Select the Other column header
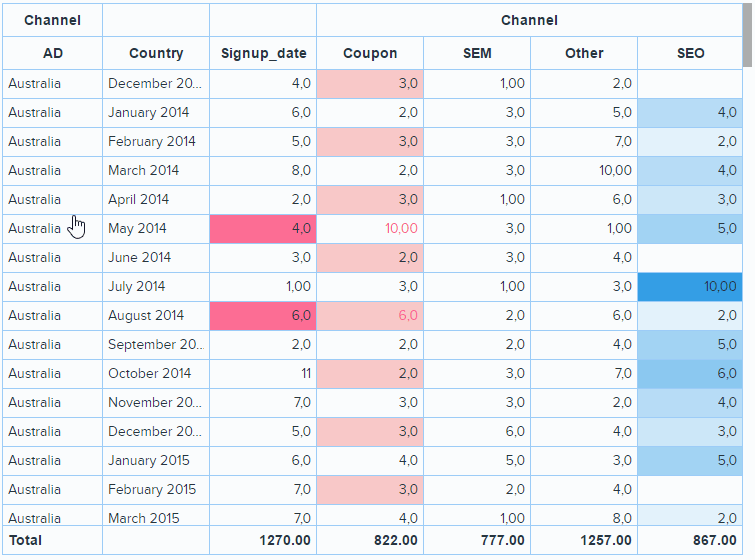Image resolution: width=755 pixels, height=560 pixels. pos(584,53)
